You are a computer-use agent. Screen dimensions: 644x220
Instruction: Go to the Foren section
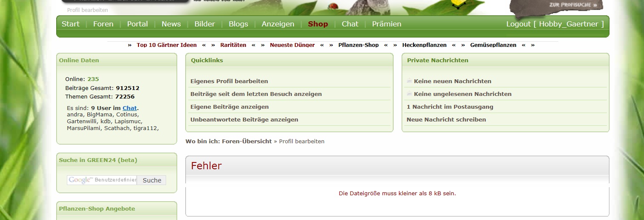[103, 24]
